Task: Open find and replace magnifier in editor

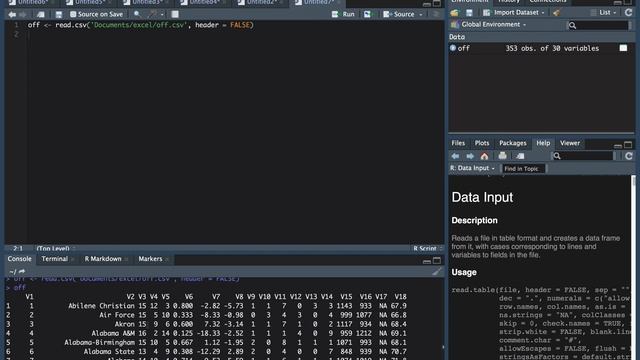Action: [137, 14]
